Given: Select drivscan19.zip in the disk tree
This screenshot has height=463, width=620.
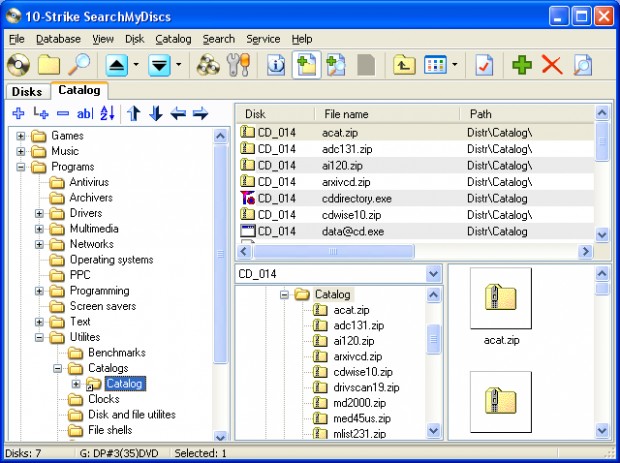Looking at the screenshot, I should tap(366, 387).
